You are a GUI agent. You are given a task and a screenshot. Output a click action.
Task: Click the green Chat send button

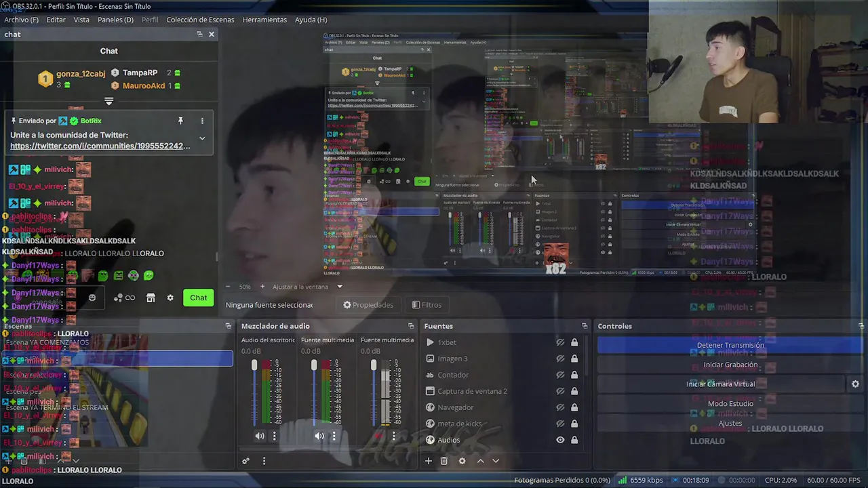point(198,298)
